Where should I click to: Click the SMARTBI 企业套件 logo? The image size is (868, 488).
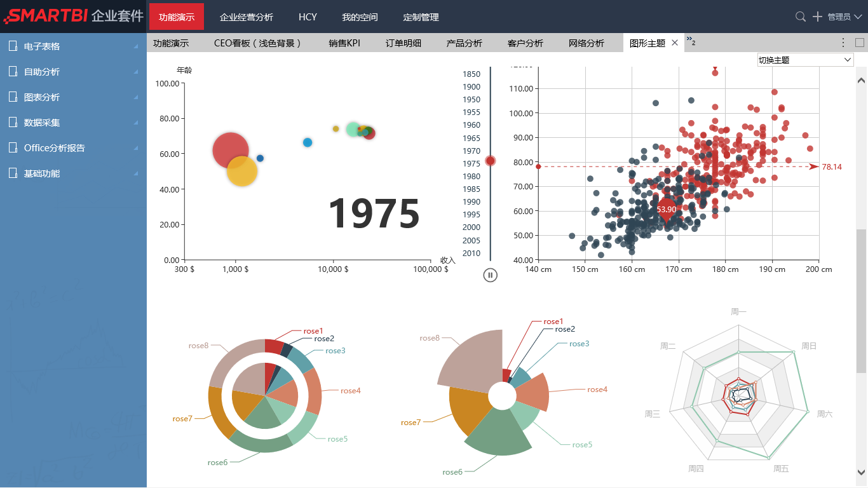(73, 16)
